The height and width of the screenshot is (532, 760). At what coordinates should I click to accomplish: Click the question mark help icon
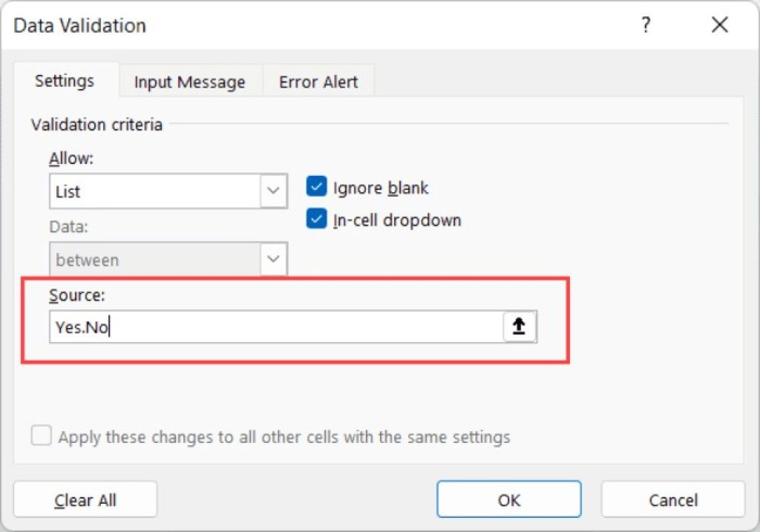coord(646,25)
